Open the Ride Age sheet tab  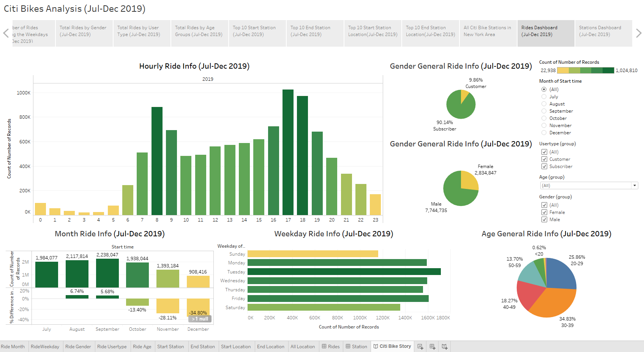142,346
